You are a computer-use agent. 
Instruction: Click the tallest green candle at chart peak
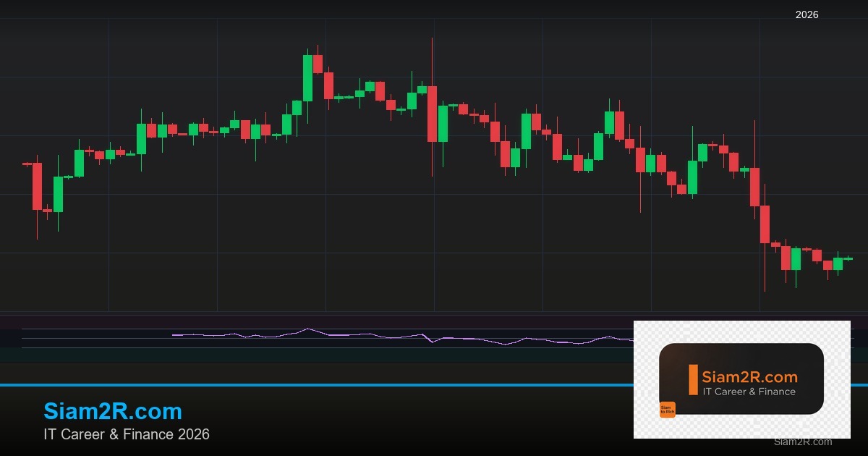[307, 78]
